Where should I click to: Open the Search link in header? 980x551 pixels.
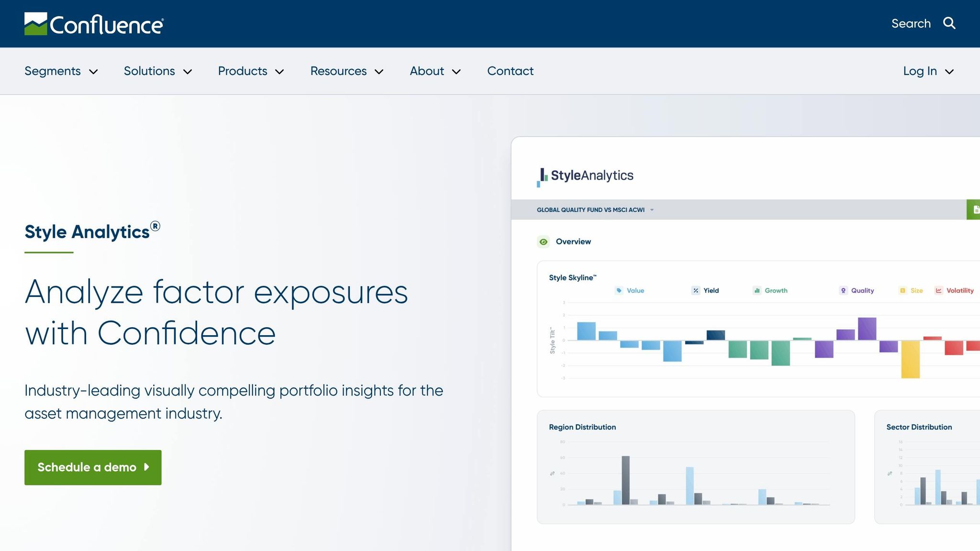(x=911, y=23)
